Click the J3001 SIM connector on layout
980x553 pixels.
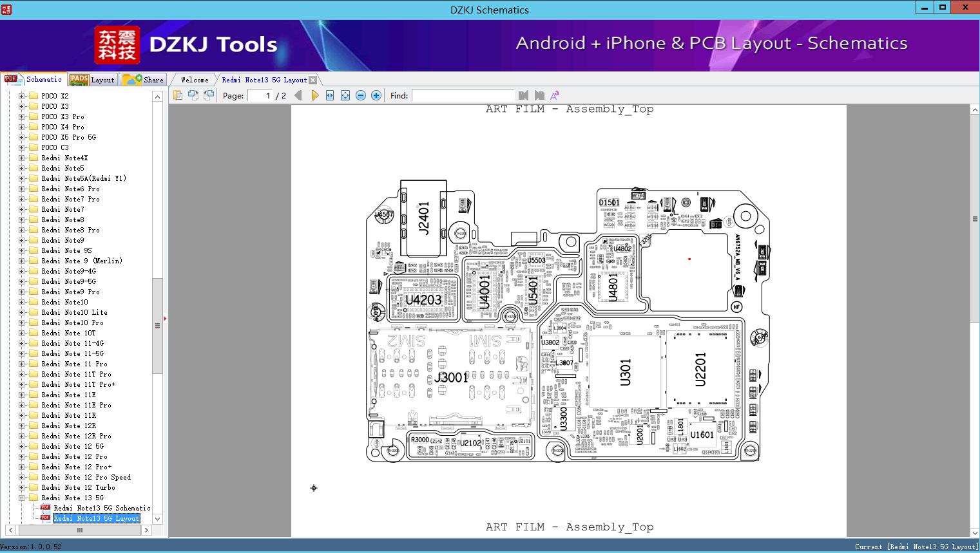pos(451,377)
